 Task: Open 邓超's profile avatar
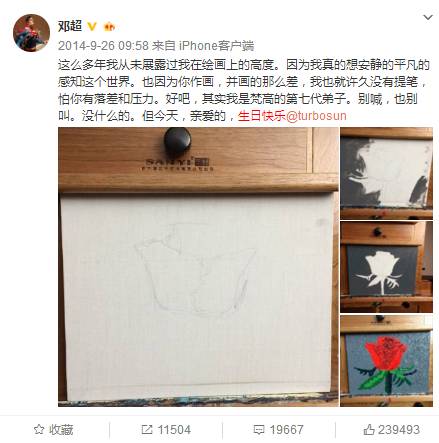coord(31,33)
